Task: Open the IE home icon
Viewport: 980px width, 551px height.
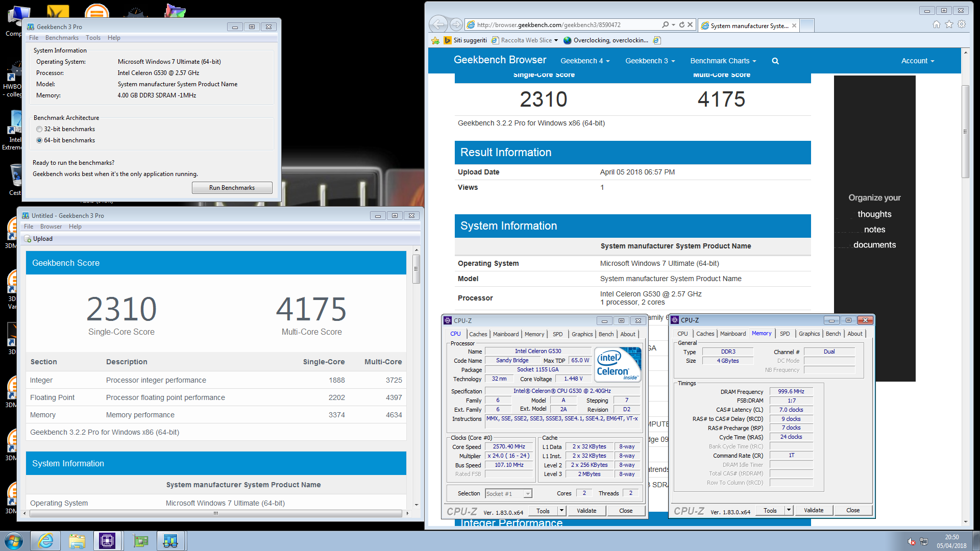Action: pyautogui.click(x=936, y=24)
